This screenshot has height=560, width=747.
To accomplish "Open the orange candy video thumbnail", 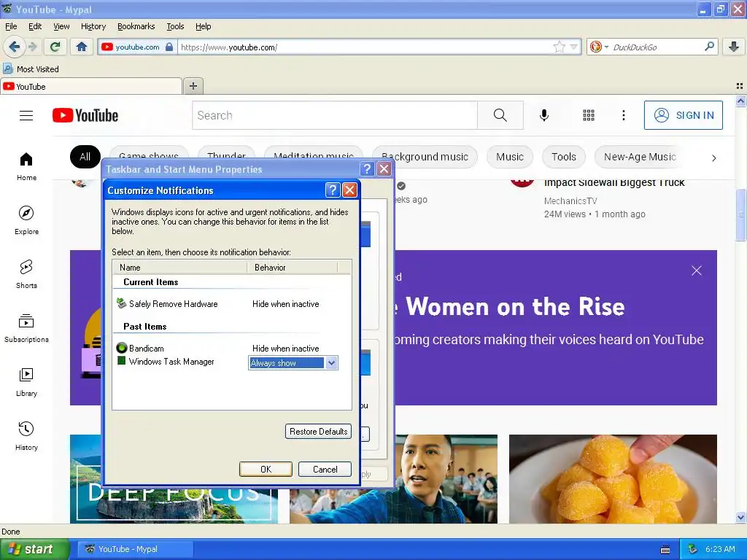I will [x=613, y=479].
